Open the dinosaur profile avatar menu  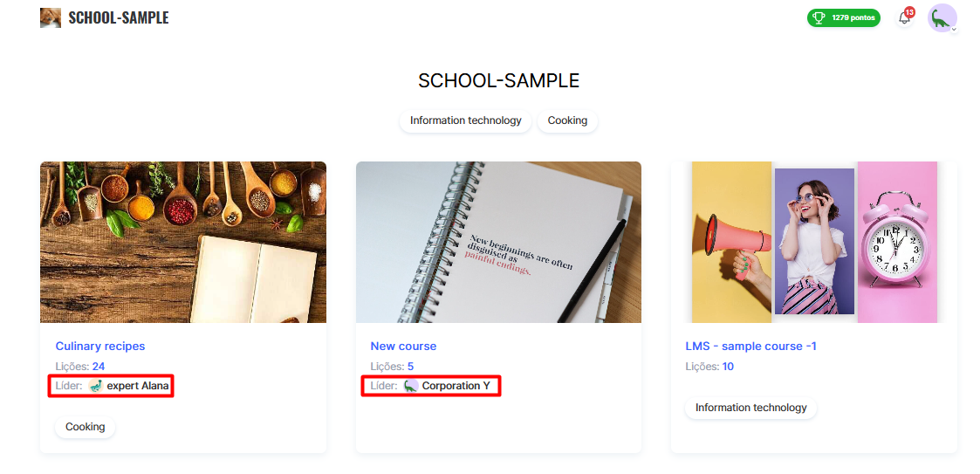pyautogui.click(x=942, y=18)
